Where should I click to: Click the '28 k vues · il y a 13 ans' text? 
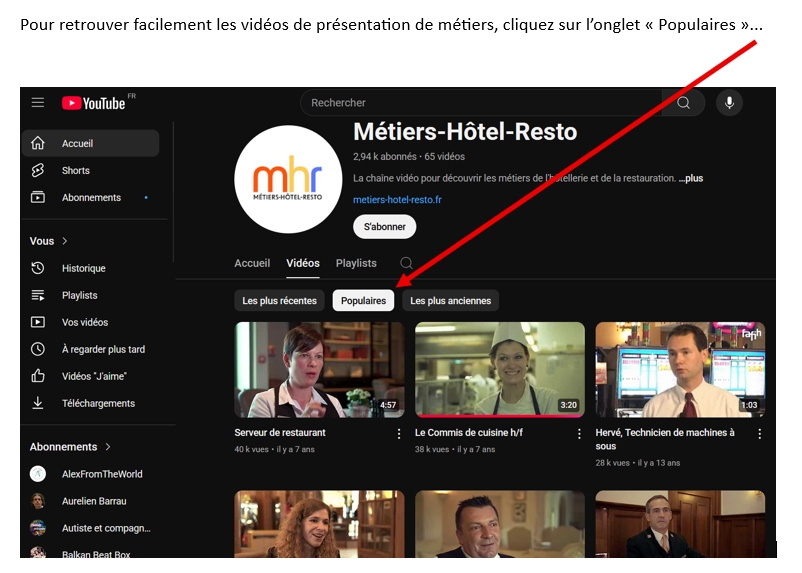pos(638,462)
